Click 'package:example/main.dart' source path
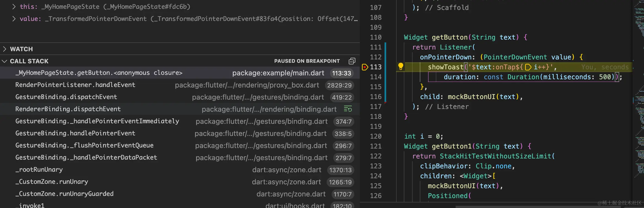 click(278, 73)
